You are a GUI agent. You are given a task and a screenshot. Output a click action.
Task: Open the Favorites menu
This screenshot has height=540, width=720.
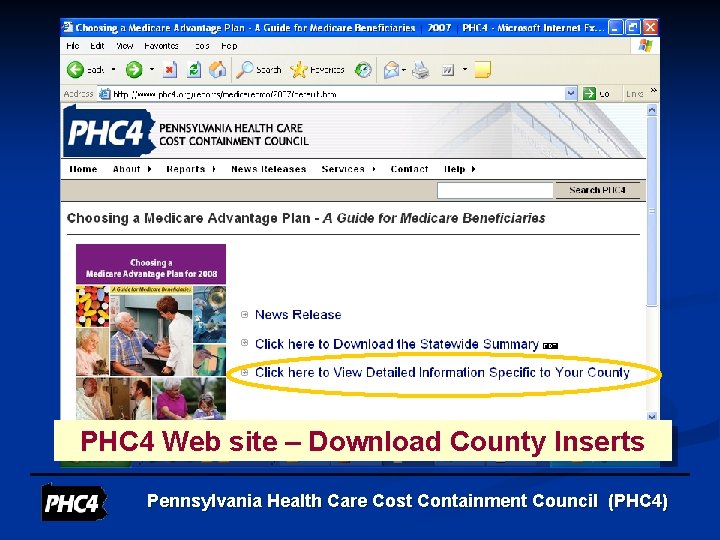pos(161,46)
